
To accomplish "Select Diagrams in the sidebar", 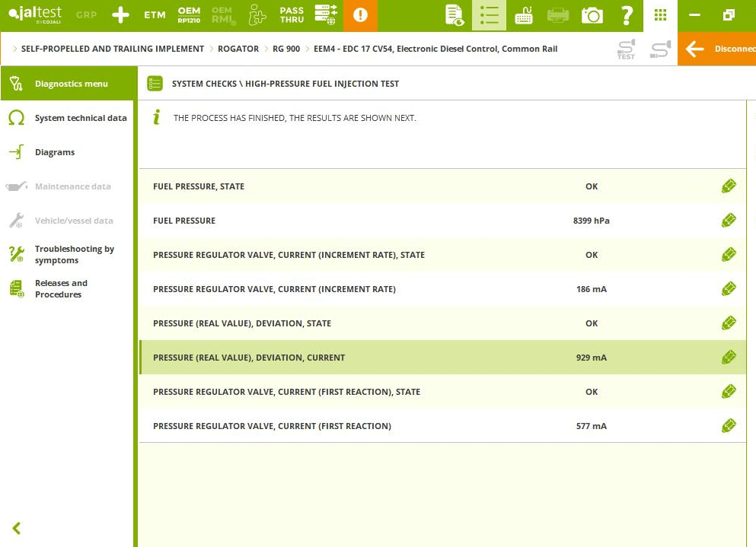I will tap(55, 152).
